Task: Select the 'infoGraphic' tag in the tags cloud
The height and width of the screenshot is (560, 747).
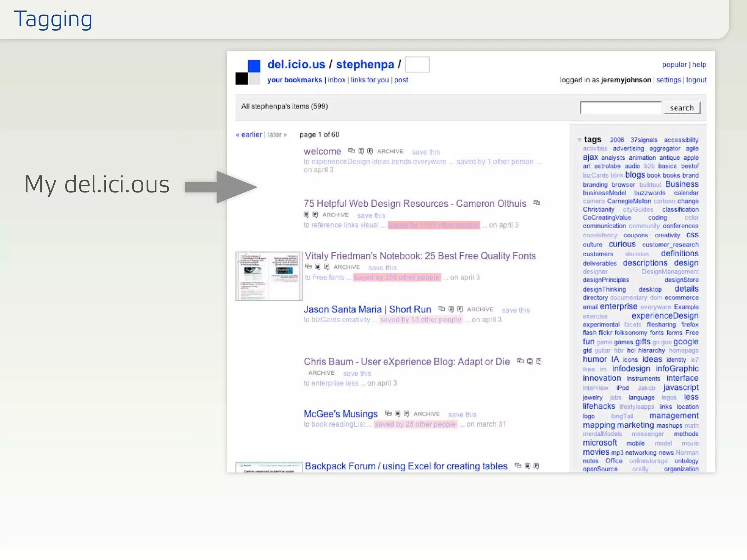Action: pyautogui.click(x=677, y=369)
